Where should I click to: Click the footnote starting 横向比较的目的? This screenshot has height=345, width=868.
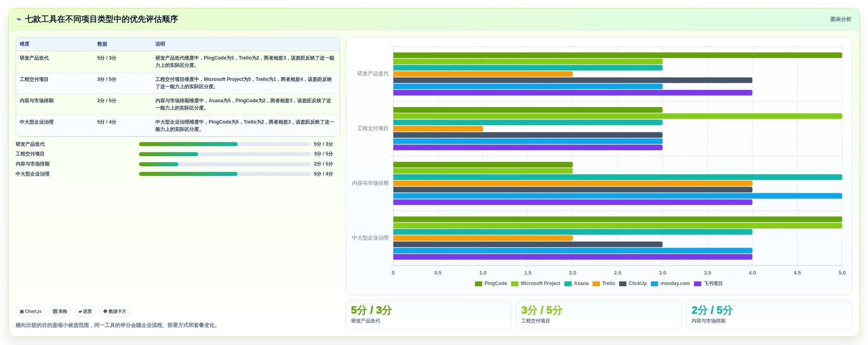point(118,325)
